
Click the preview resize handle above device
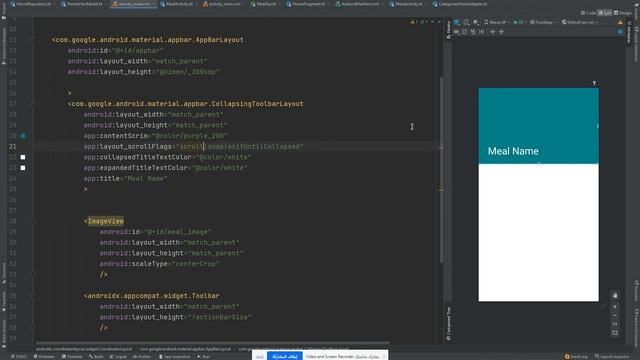(x=594, y=83)
